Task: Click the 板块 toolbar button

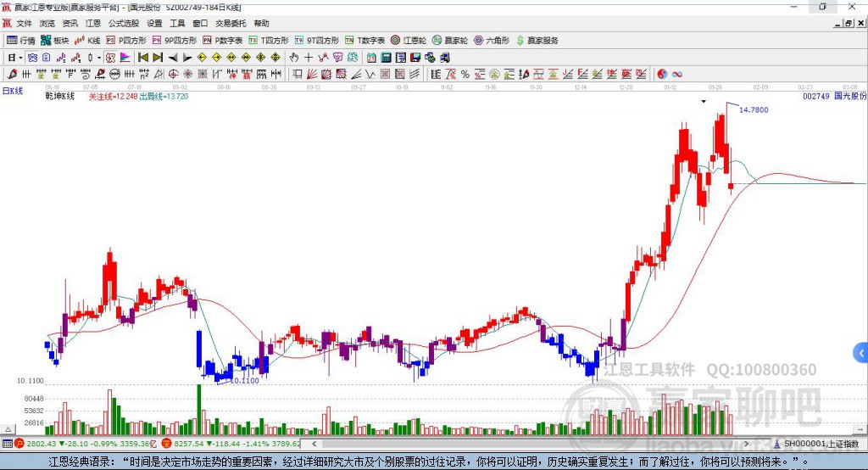Action: click(55, 41)
